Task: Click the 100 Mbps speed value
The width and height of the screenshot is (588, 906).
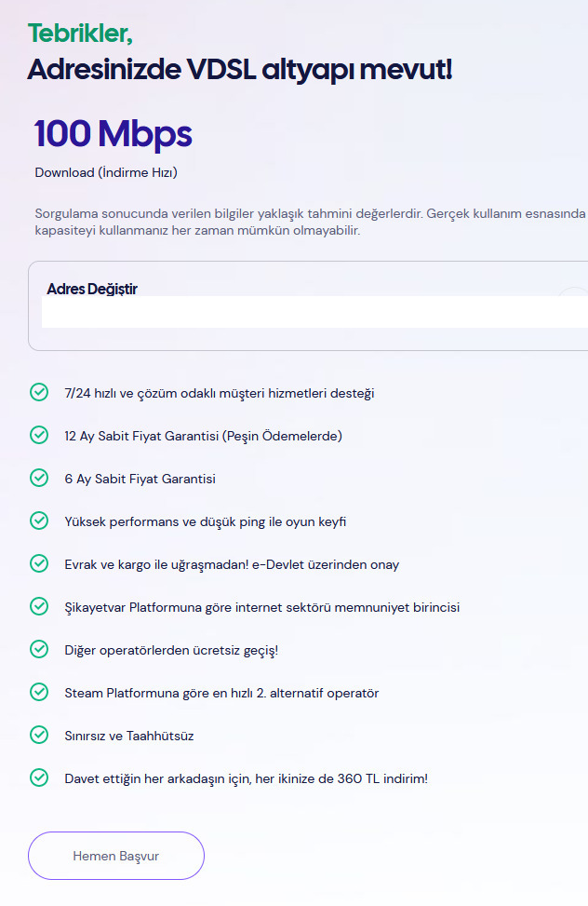Action: pos(114,134)
